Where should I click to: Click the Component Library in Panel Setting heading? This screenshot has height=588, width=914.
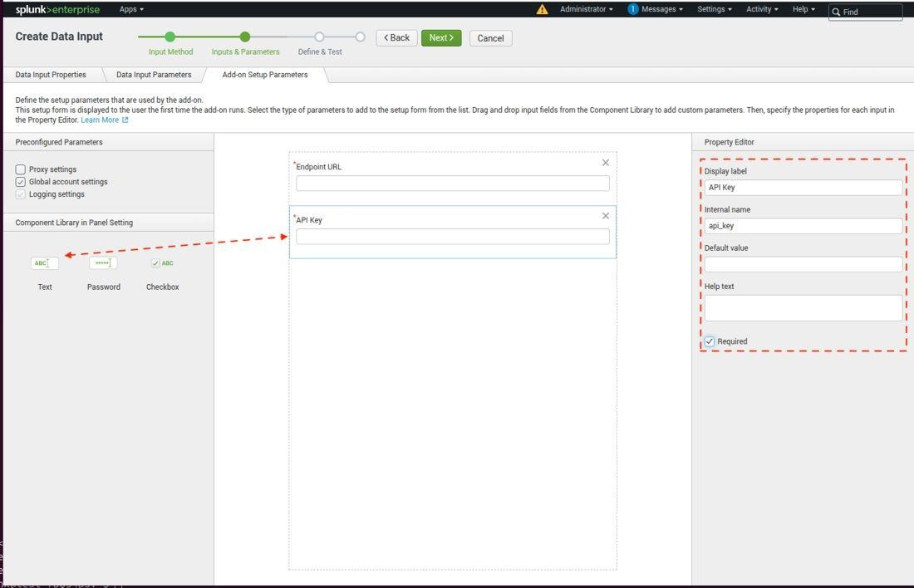74,223
